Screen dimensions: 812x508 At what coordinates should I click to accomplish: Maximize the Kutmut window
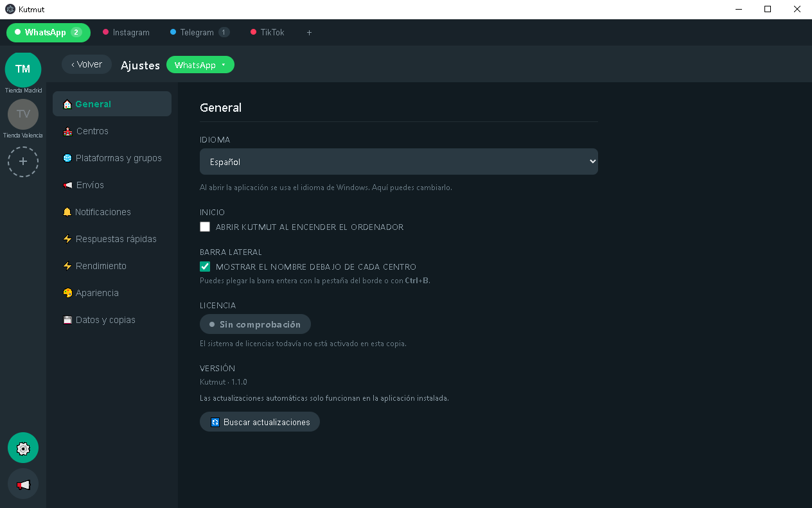(x=768, y=9)
